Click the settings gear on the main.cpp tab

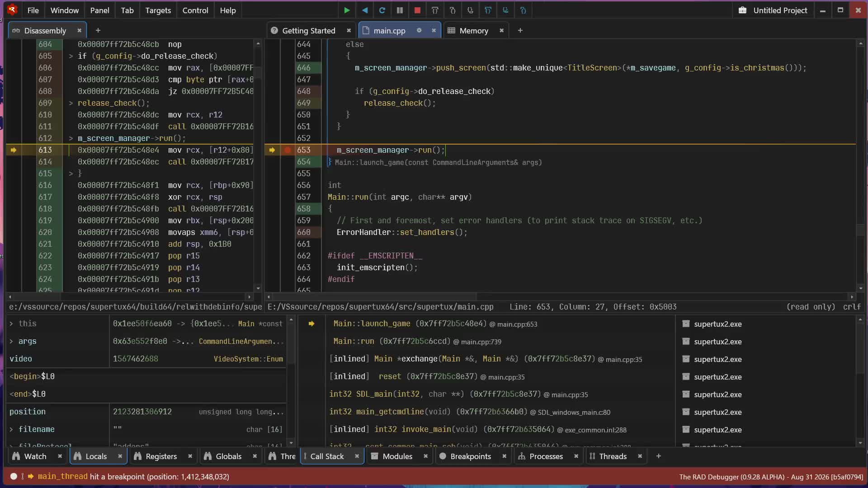[419, 30]
